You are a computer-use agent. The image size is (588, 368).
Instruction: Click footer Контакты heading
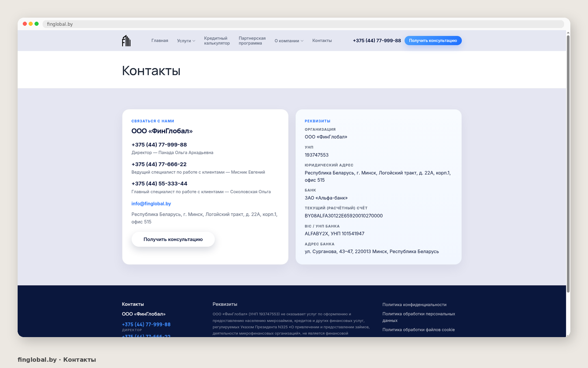[133, 304]
